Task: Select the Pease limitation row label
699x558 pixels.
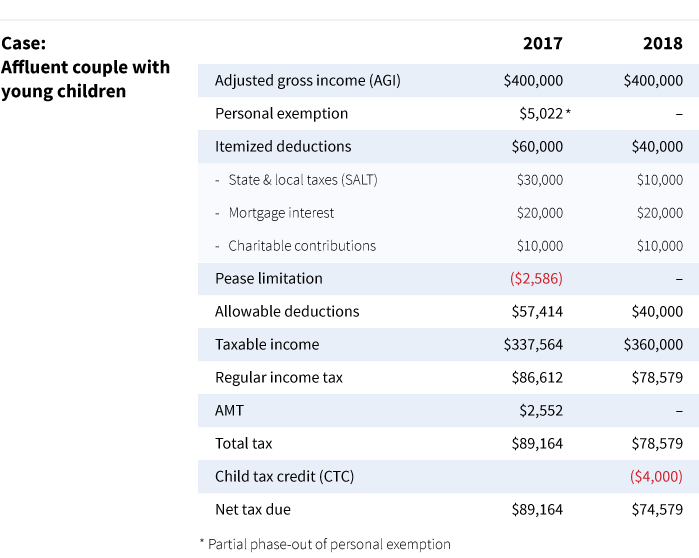Action: tap(269, 279)
